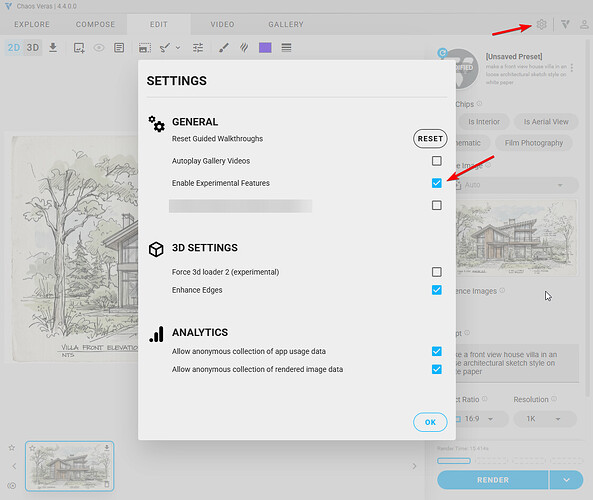The image size is (593, 500).
Task: Go to the COMPOSE tab
Action: click(95, 25)
